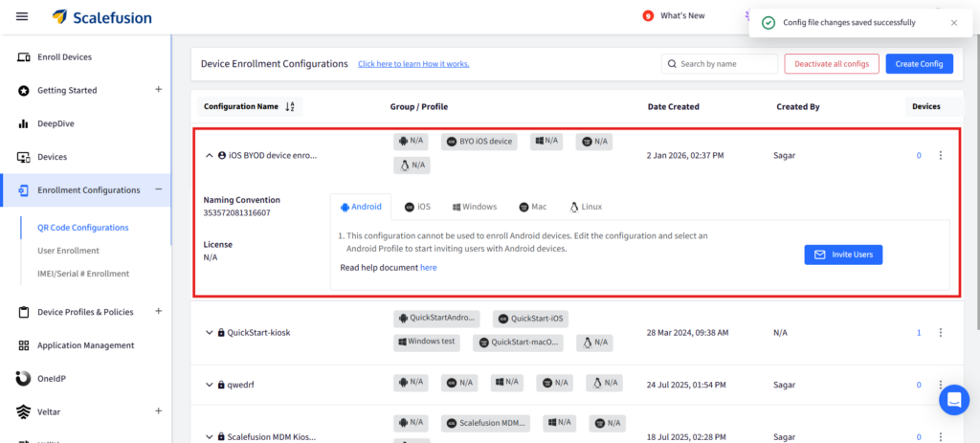
Task: Expand Getting Started sidebar section
Action: point(159,90)
